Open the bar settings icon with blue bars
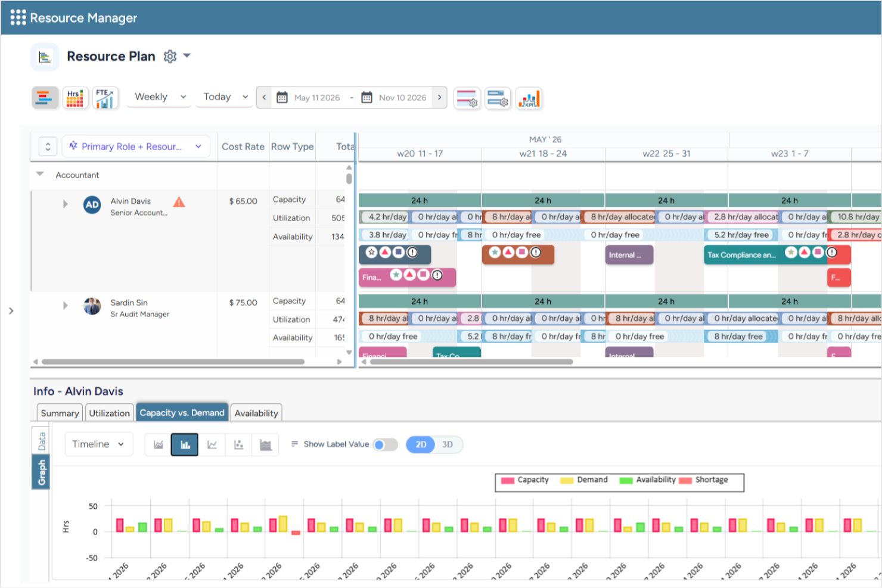882x588 pixels. (x=498, y=98)
